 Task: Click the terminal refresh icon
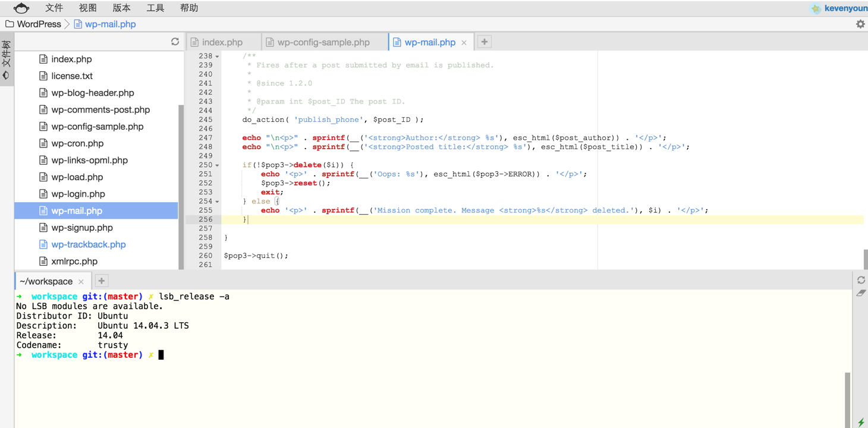click(x=861, y=280)
